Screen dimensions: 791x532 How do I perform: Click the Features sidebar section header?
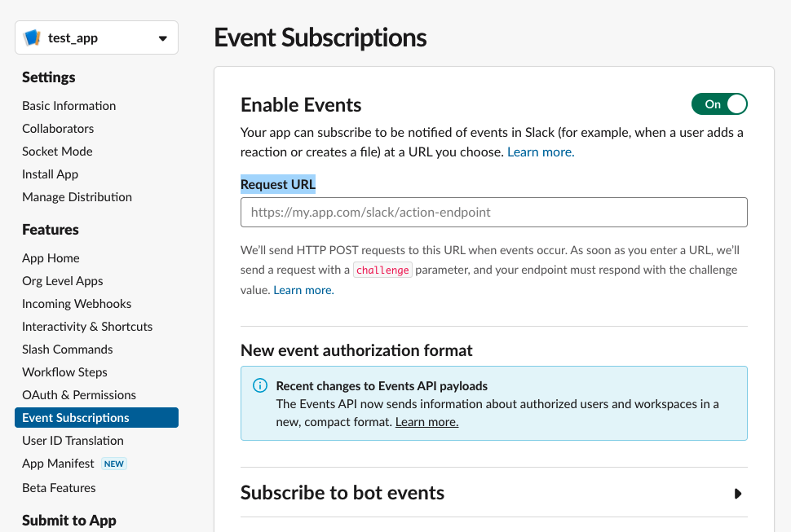(x=51, y=230)
